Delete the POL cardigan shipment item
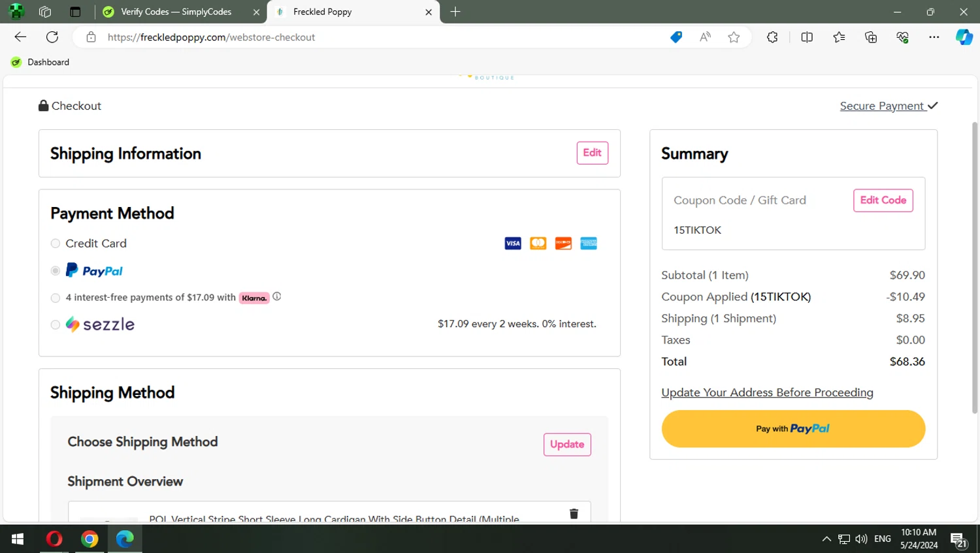 574,514
